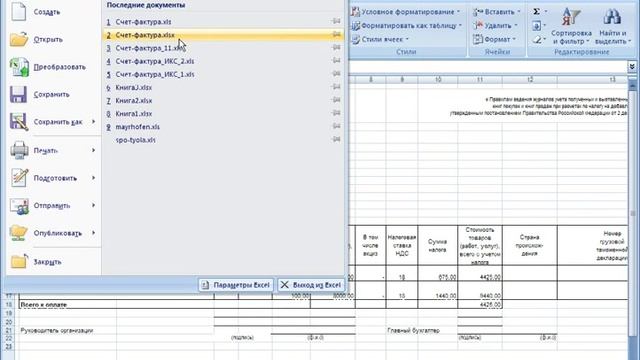Expand the formula bar chevron
The height and width of the screenshot is (360, 640).
(632, 66)
